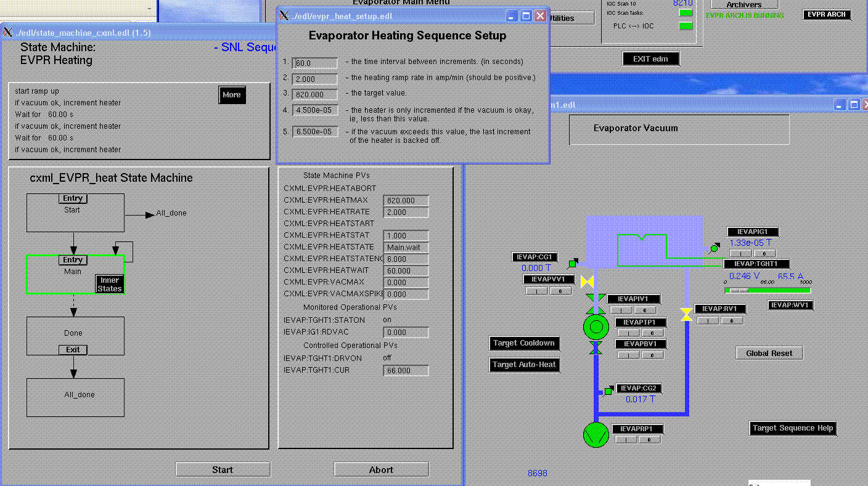The width and height of the screenshot is (868, 486).
Task: Click the PLC <--> IOC green indicator
Action: [686, 26]
